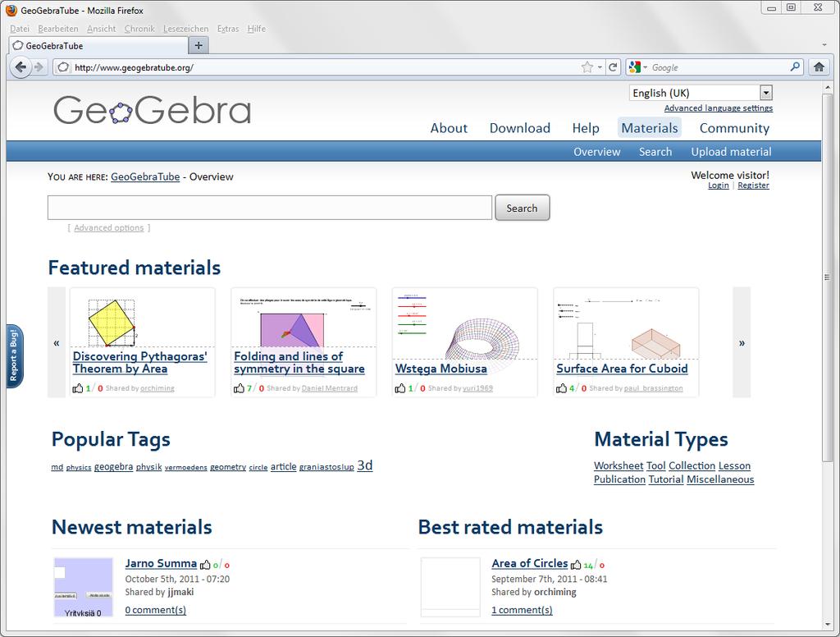The width and height of the screenshot is (840, 637).
Task: Show next featured materials with right arrow
Action: tap(742, 342)
